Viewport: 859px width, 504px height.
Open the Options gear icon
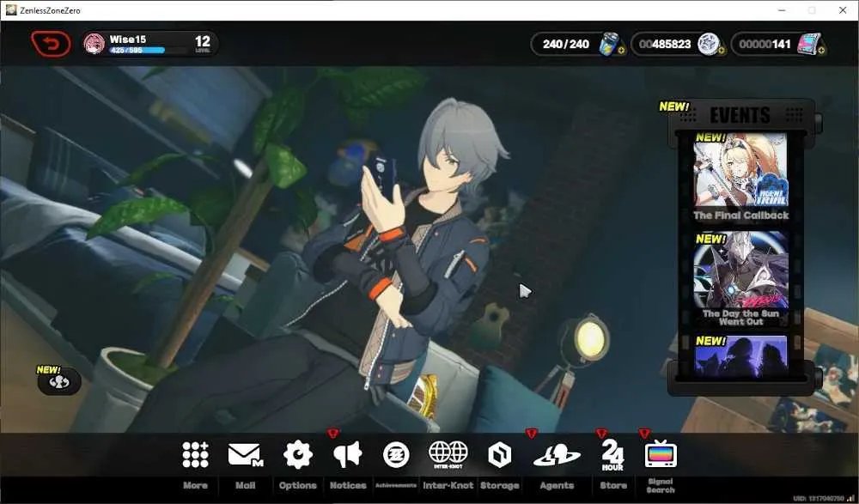297,455
